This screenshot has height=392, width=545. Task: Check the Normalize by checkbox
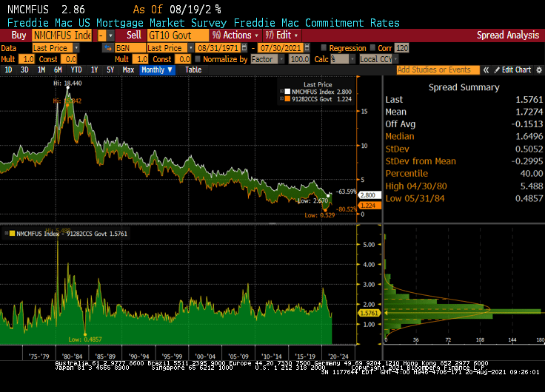pyautogui.click(x=197, y=59)
